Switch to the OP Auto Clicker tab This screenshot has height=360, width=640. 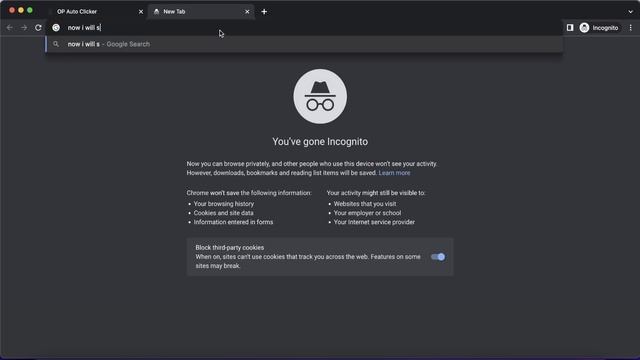click(96, 12)
